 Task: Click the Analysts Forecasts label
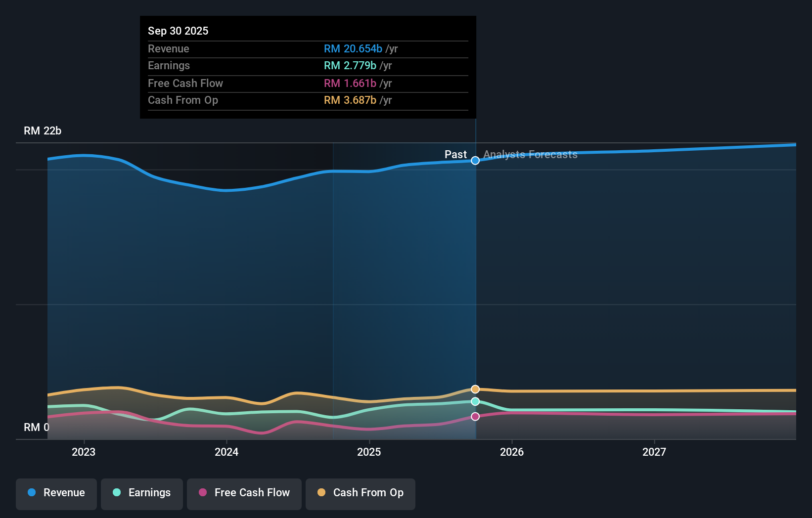(530, 155)
